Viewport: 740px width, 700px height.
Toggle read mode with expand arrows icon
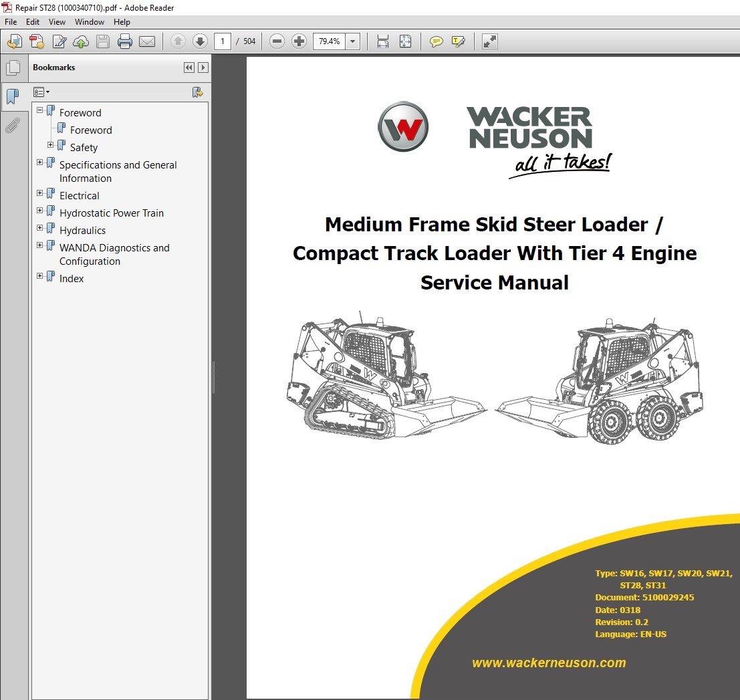490,41
